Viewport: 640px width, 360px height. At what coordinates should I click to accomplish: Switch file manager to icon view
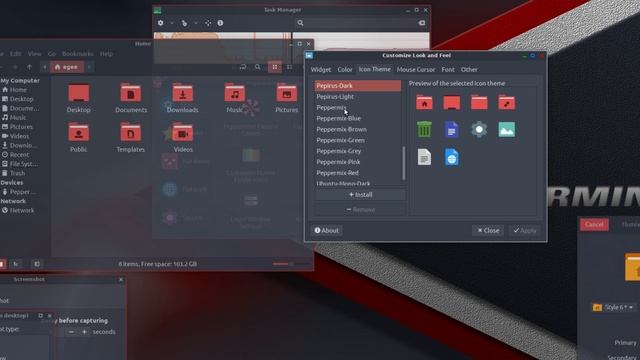coord(275,67)
